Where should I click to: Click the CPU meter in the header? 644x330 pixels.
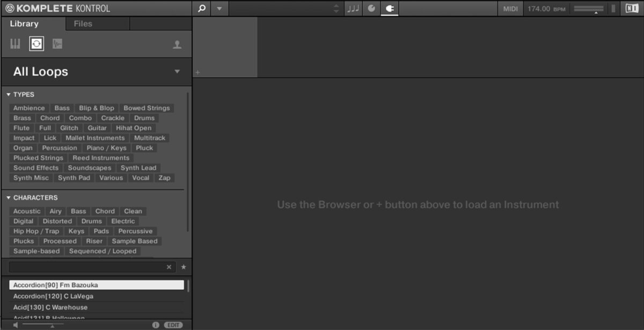613,9
